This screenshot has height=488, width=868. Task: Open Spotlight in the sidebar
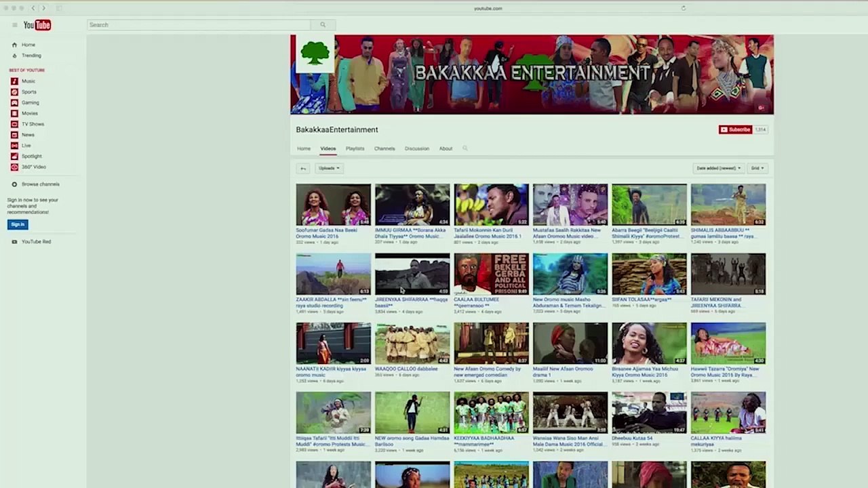click(x=31, y=156)
